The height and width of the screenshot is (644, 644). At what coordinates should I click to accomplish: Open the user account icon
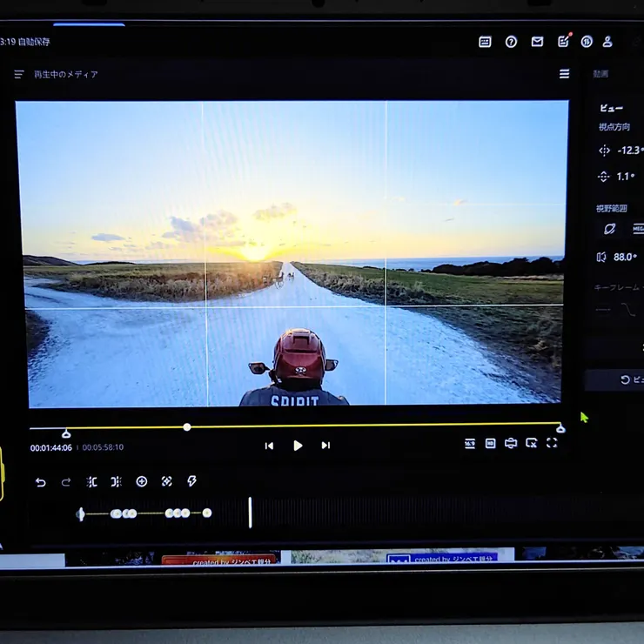(x=607, y=42)
